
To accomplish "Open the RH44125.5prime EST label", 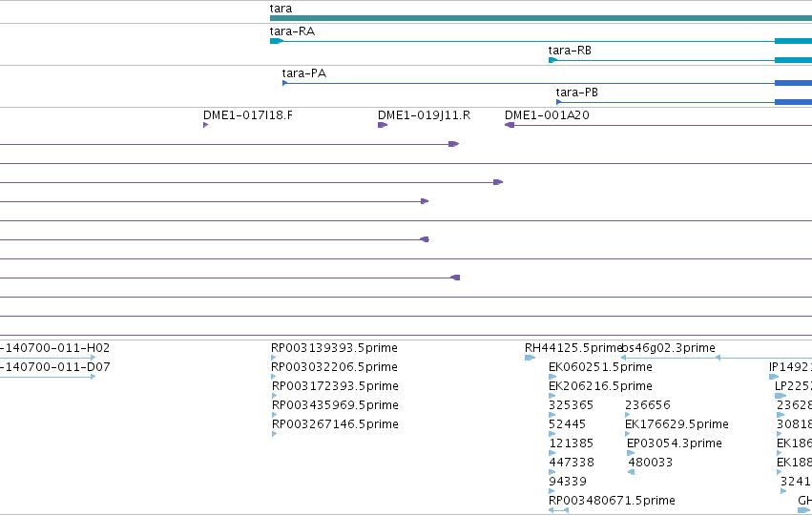I will pyautogui.click(x=573, y=348).
